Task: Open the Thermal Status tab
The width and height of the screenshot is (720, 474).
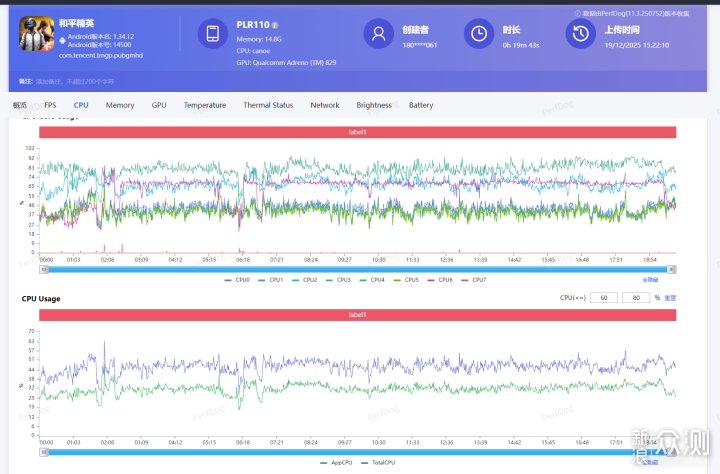Action: coord(268,105)
